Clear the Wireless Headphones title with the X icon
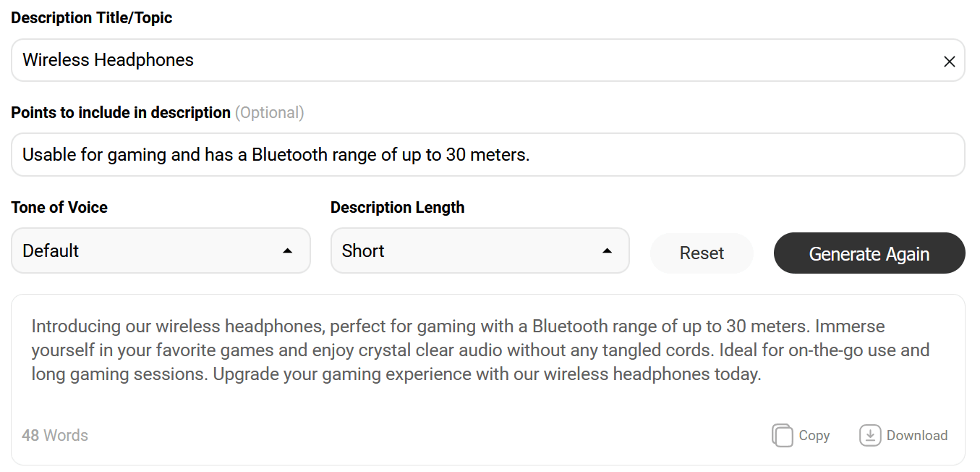Screen dimensions: 980x472 [x=949, y=62]
